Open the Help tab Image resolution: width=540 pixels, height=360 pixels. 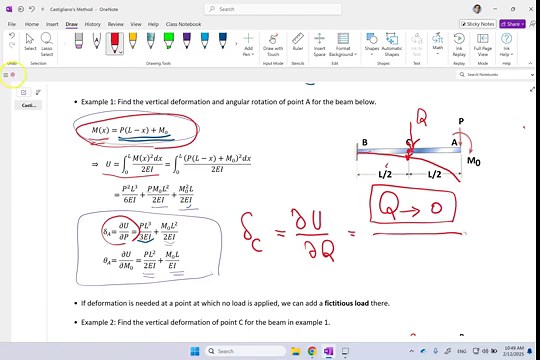(153, 24)
